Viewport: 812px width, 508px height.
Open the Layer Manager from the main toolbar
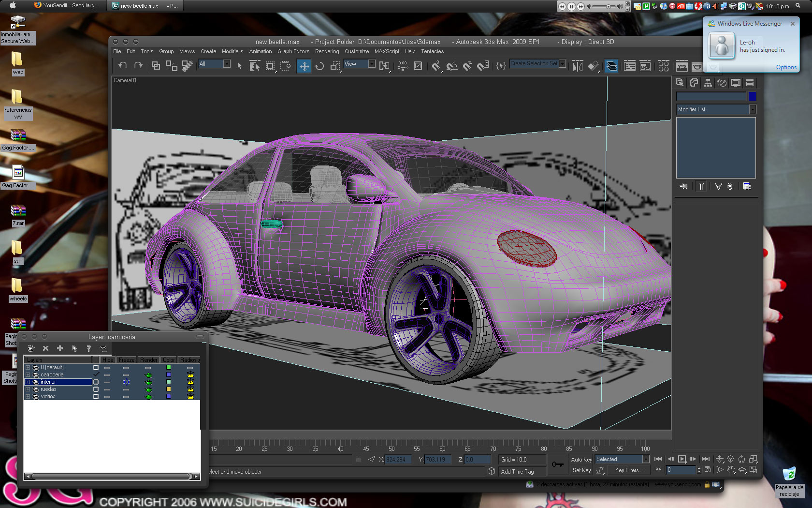coord(611,66)
